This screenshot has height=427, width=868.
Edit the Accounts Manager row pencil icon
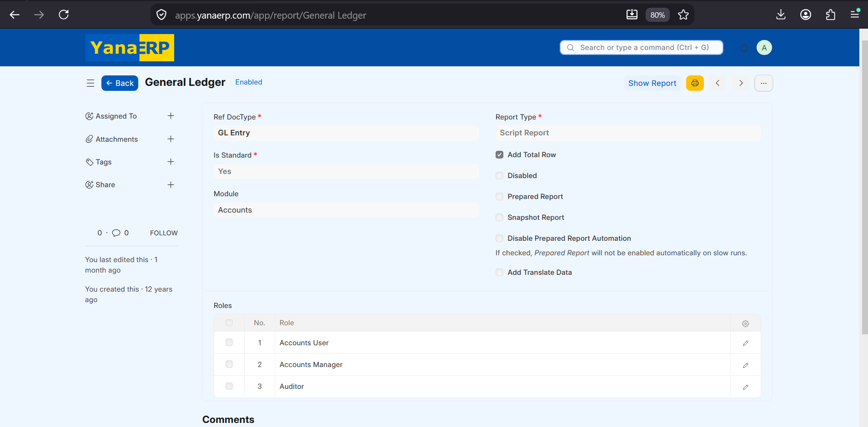(745, 365)
